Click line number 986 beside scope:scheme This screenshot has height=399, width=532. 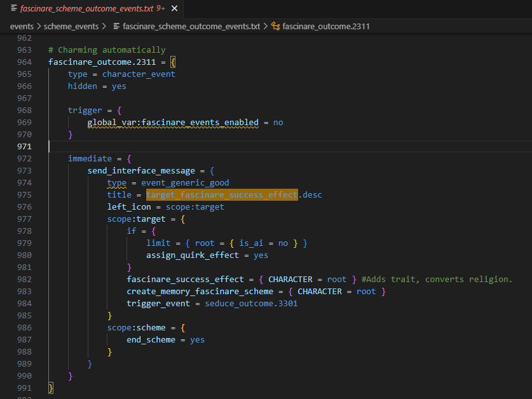click(x=24, y=328)
